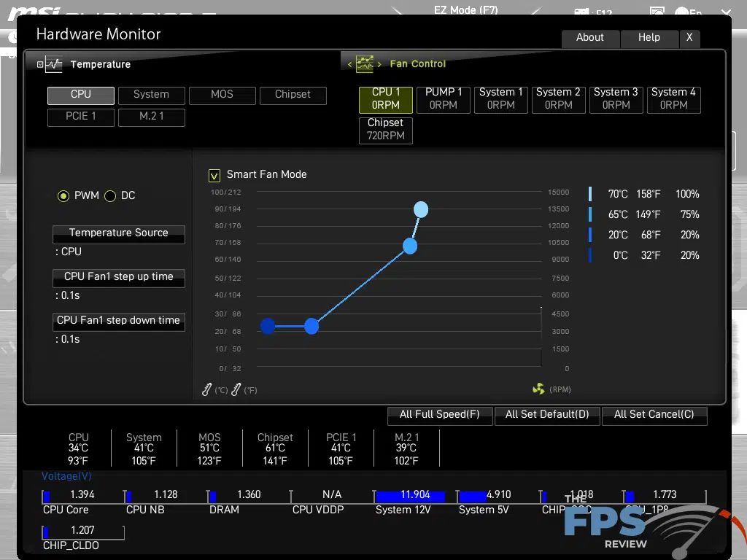Select the System temperature tab
Screen dimensions: 747x560
click(x=152, y=96)
